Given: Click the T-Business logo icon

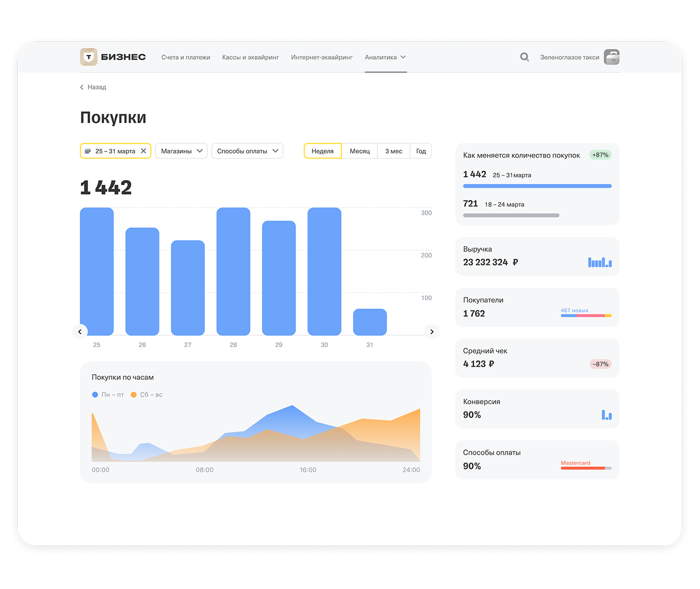Looking at the screenshot, I should coord(89,57).
